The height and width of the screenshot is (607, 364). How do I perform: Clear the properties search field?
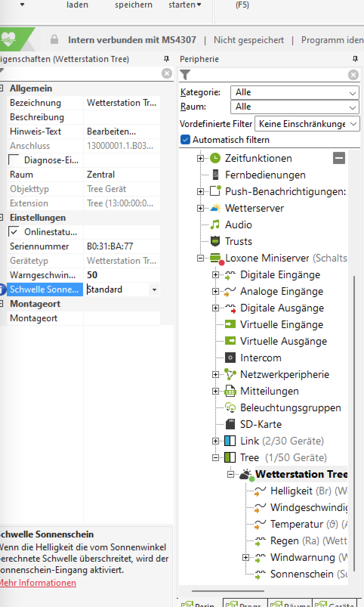point(167,73)
